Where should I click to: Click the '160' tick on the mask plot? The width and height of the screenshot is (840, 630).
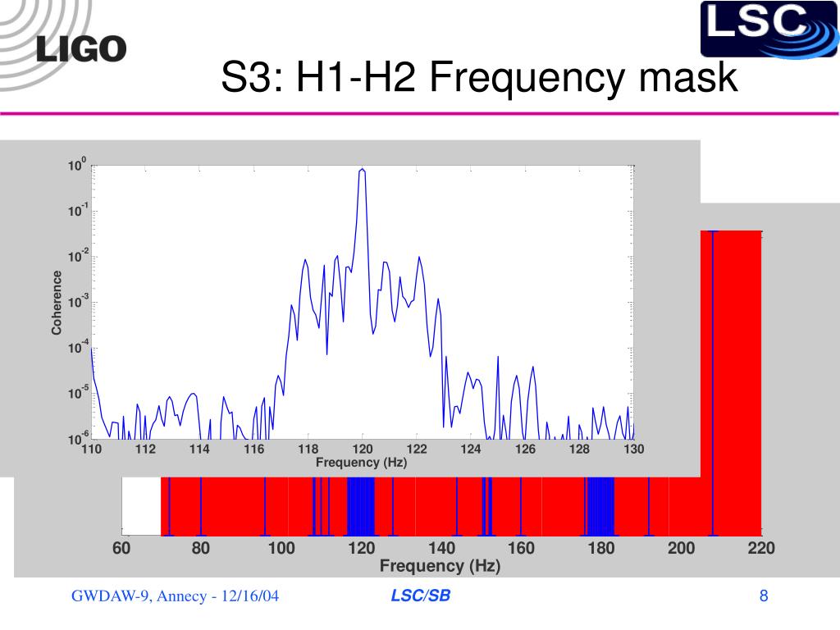point(521,548)
